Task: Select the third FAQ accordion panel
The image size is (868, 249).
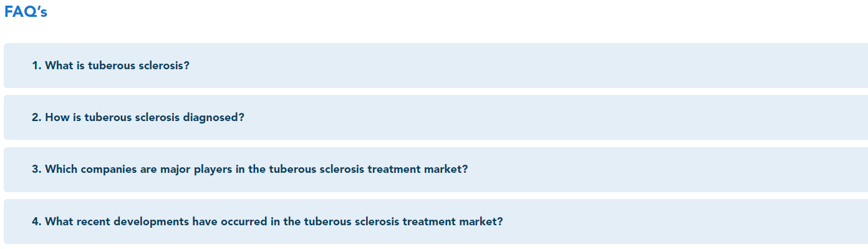Action: pos(436,170)
